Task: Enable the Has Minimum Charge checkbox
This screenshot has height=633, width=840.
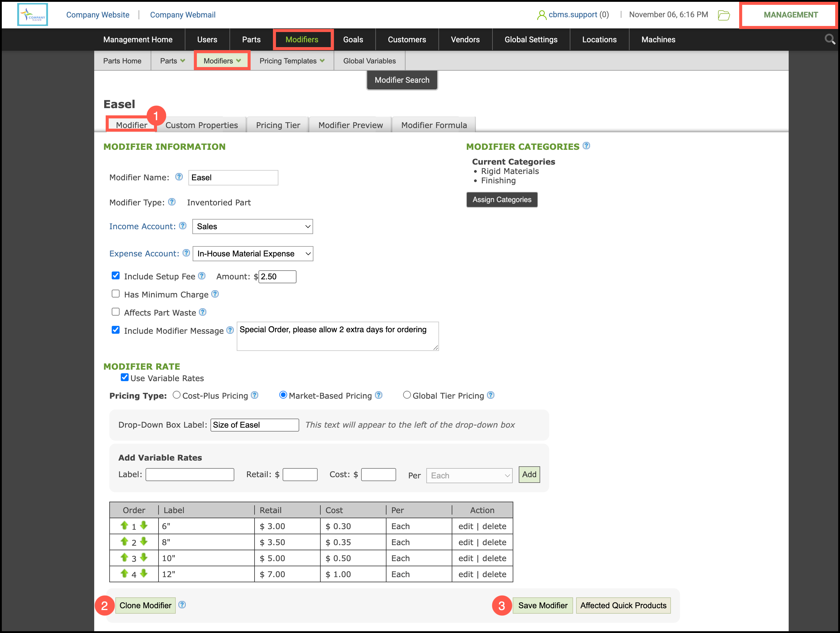Action: coord(115,294)
